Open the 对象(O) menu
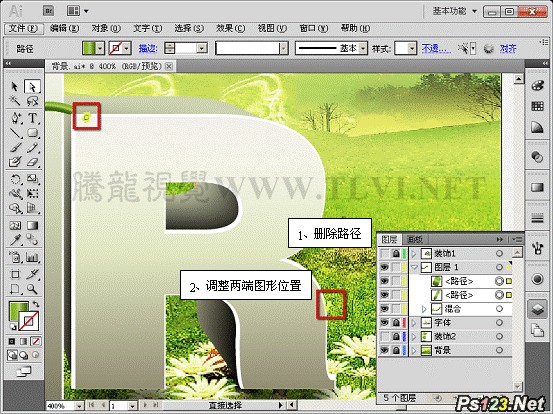 (106, 28)
